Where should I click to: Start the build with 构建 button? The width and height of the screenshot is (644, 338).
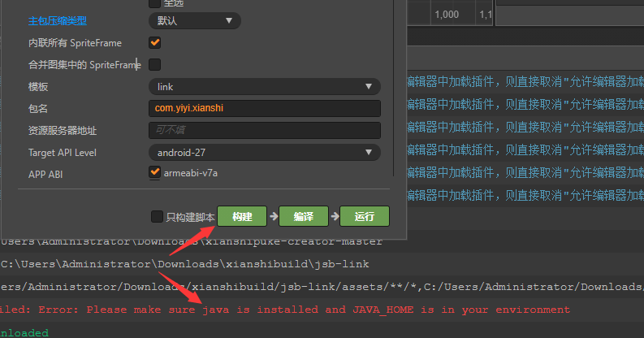point(242,216)
